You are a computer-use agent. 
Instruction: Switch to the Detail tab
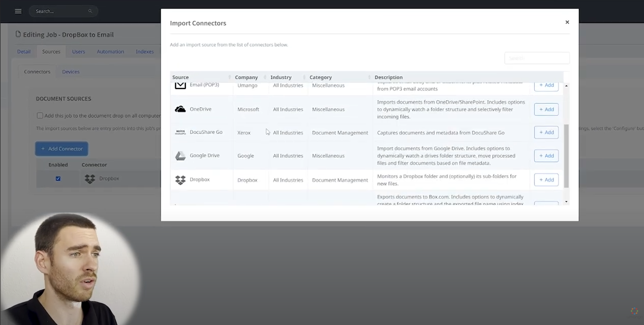[23, 51]
